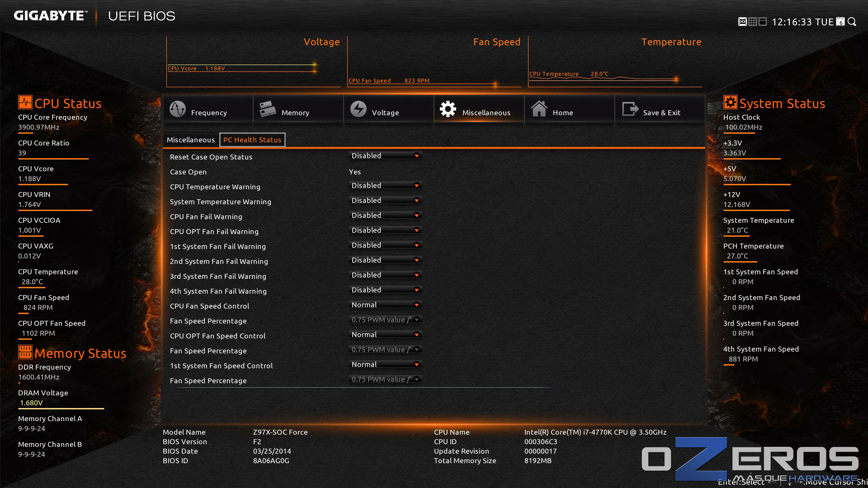Click PWM value below CPU Fan Speed Control
The image size is (868, 488).
pyautogui.click(x=386, y=319)
